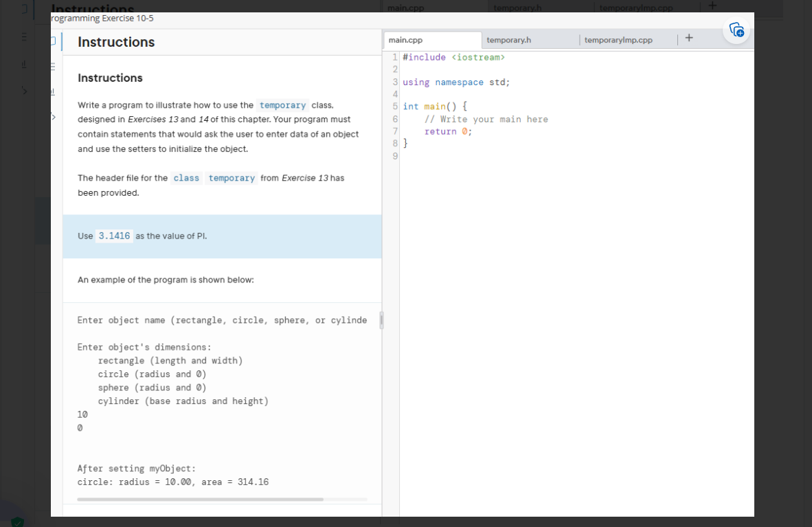
Task: Click the 'cylinder (base radius and height)' line
Action: click(183, 401)
